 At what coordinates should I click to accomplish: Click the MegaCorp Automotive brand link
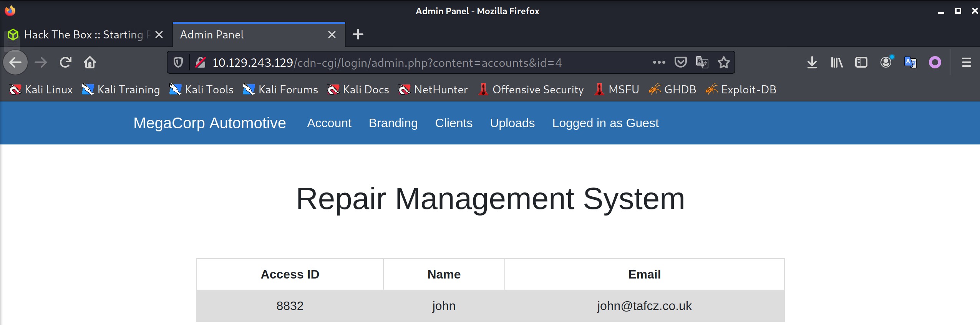click(210, 123)
